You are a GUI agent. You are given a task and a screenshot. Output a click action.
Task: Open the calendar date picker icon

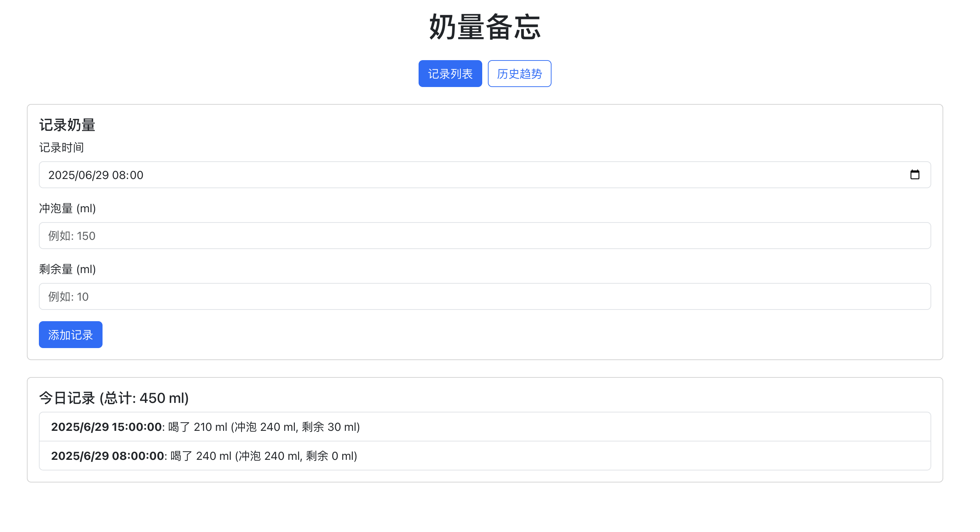click(x=914, y=175)
